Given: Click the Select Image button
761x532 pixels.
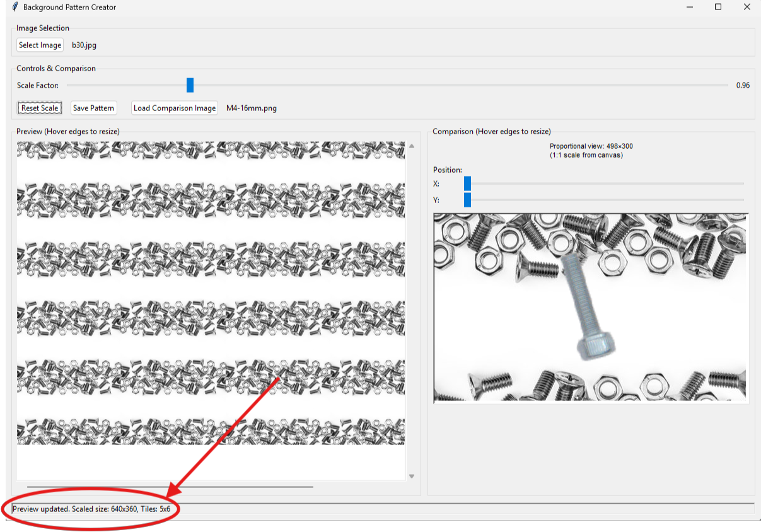Looking at the screenshot, I should [40, 45].
